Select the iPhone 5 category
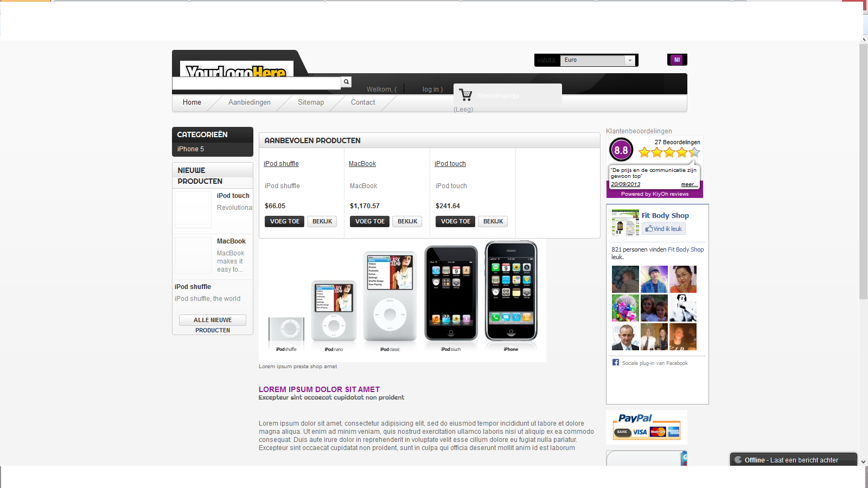The height and width of the screenshot is (488, 868). coord(191,149)
